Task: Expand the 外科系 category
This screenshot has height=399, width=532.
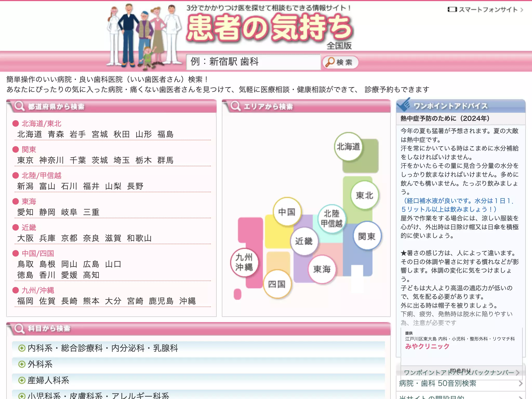Action: 198,364
